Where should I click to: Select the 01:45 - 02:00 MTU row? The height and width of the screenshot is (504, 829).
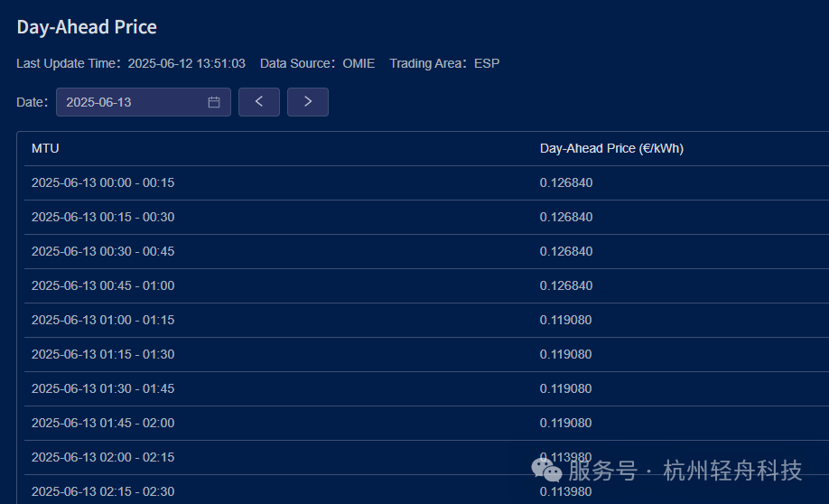coord(103,423)
